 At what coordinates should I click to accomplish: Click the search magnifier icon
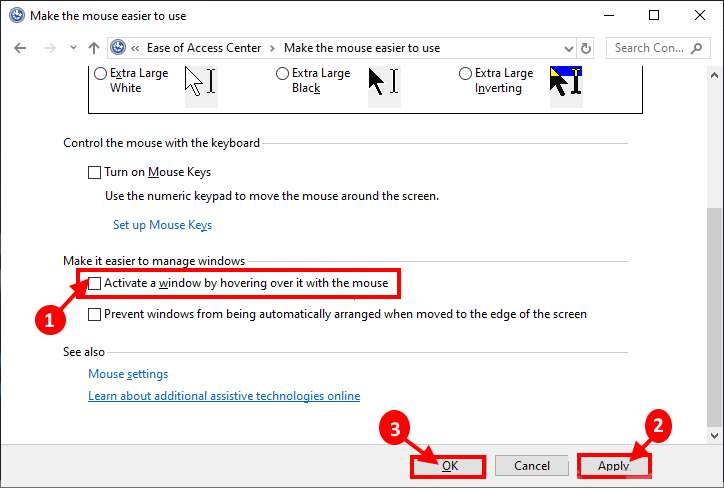pos(697,48)
